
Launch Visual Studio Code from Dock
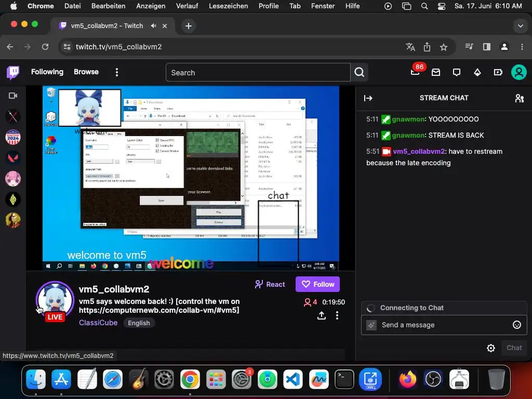click(293, 379)
